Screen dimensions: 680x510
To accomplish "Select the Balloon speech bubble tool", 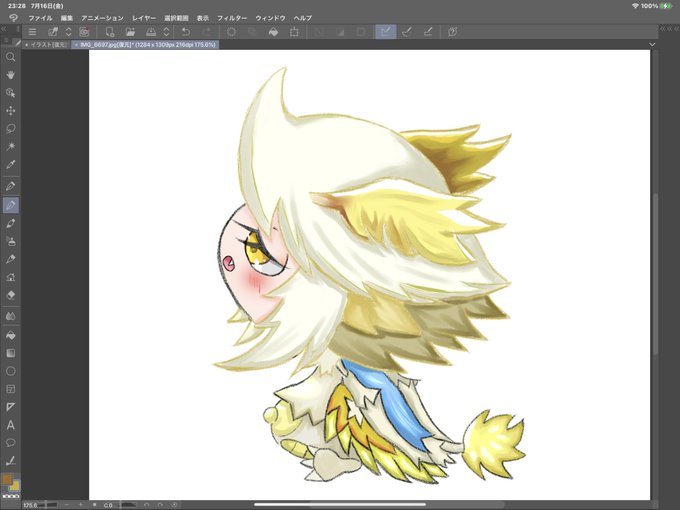I will coord(10,443).
